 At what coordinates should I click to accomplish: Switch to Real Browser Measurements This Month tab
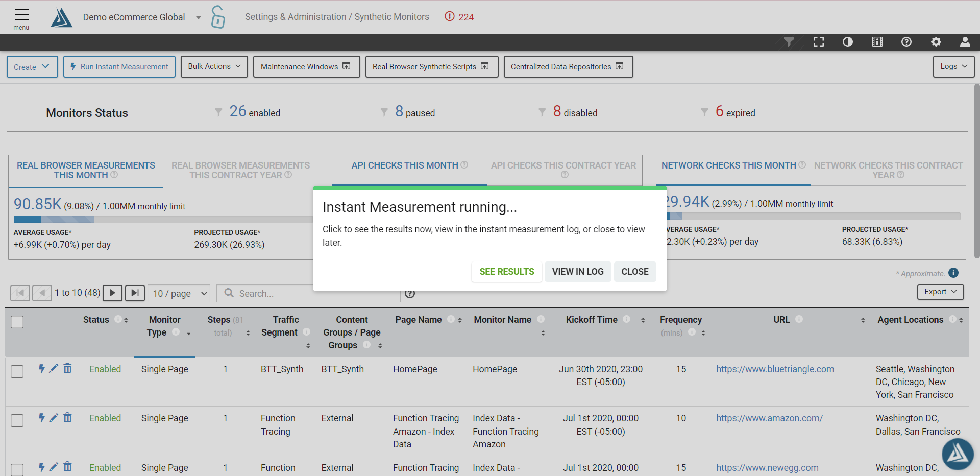tap(86, 170)
